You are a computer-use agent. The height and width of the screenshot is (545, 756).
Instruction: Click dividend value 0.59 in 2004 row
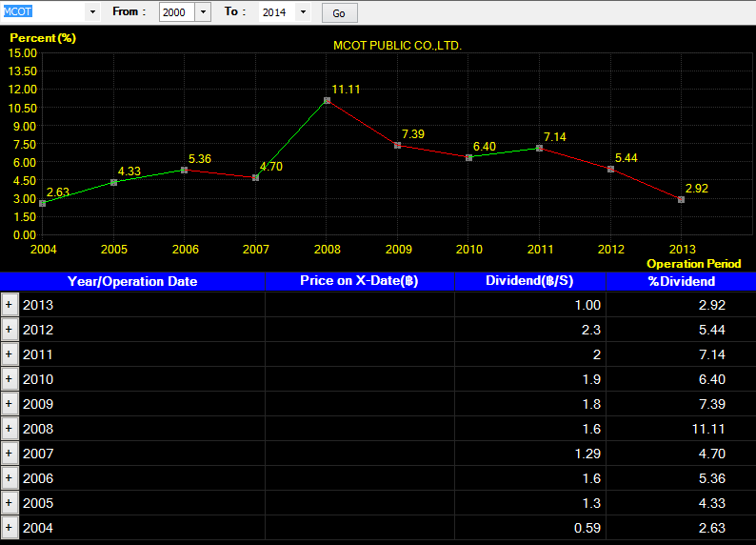[587, 528]
